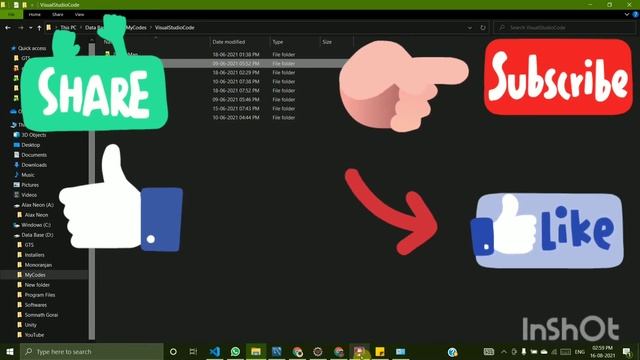The width and height of the screenshot is (640, 360).
Task: Expand the ribbon with the chevron
Action: pos(627,14)
